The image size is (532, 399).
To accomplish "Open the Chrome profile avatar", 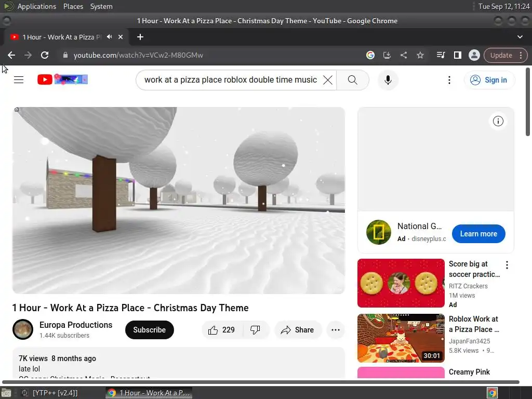I will pyautogui.click(x=474, y=55).
